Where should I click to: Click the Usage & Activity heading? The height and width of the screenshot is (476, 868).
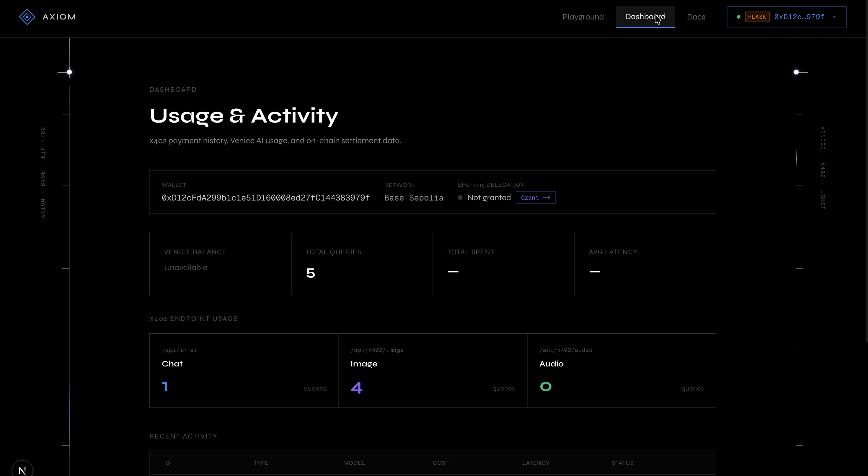[x=244, y=116]
